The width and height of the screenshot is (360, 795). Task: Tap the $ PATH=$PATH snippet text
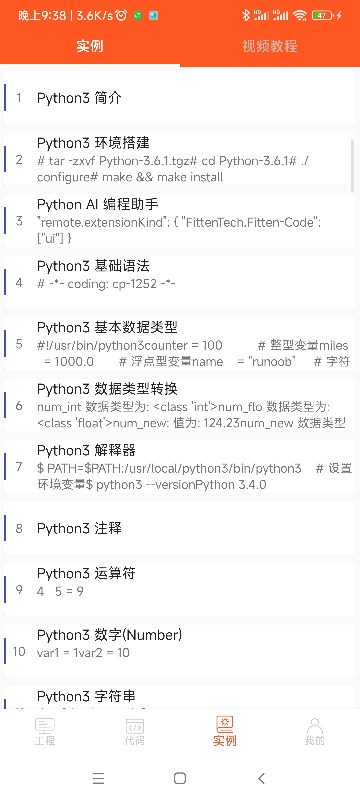coord(194,476)
